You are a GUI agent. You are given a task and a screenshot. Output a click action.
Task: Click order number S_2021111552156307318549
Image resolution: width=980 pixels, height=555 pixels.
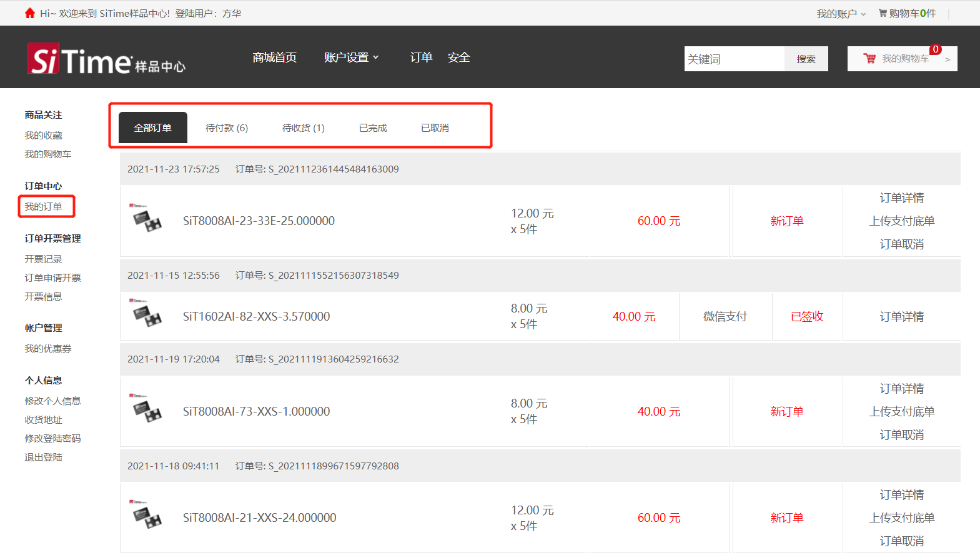click(334, 276)
